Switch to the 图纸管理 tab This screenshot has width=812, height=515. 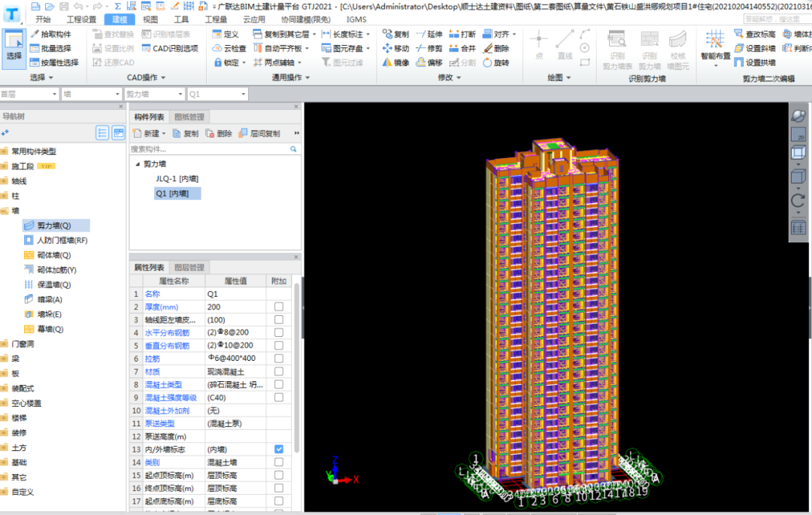[189, 117]
